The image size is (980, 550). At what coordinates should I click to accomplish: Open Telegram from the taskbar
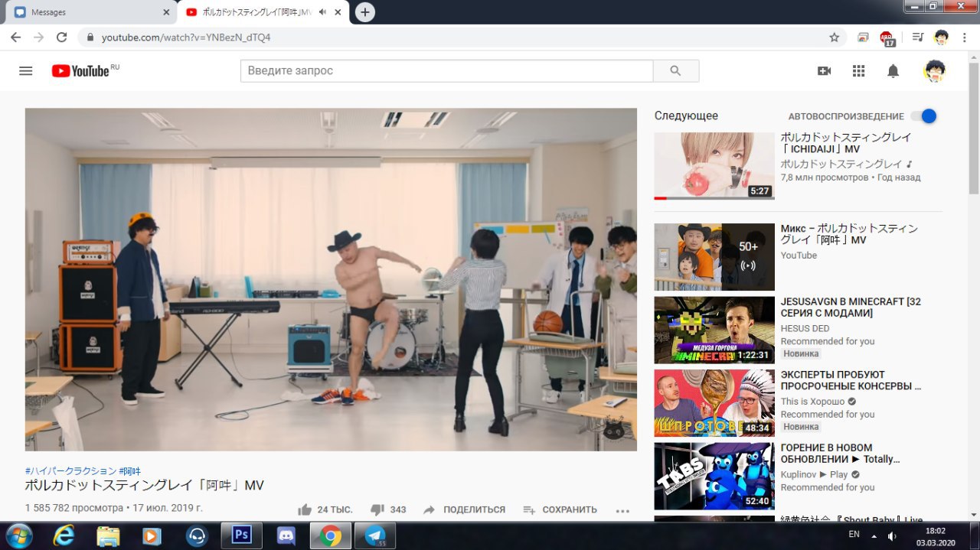pyautogui.click(x=375, y=535)
